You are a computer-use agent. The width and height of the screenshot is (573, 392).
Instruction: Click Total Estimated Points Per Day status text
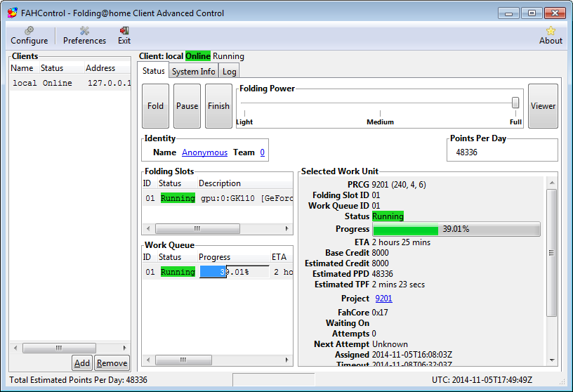point(78,380)
